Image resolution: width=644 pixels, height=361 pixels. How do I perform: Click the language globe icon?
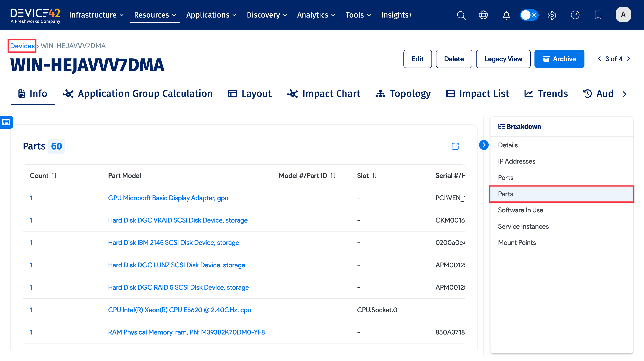(x=483, y=15)
